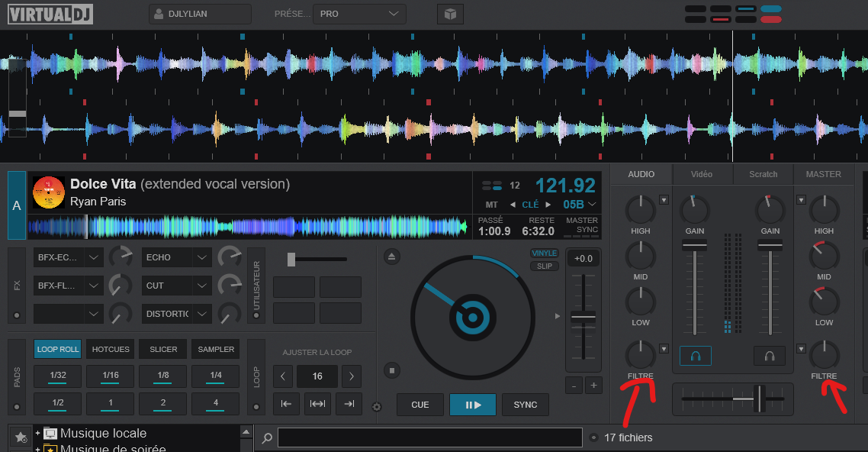
Task: Click the stop button beside the jogwheel
Action: coord(392,370)
